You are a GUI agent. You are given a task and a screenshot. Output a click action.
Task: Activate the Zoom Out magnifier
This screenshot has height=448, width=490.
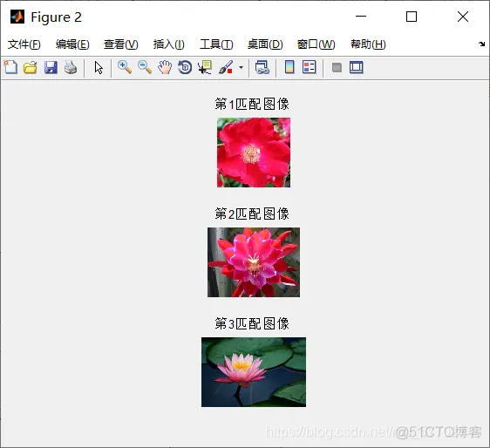pos(145,67)
